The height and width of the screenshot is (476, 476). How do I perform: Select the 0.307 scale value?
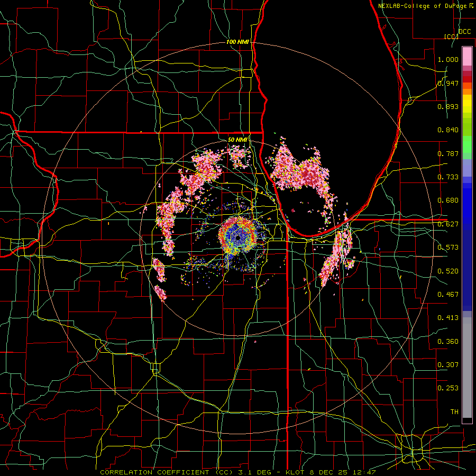tap(448, 364)
